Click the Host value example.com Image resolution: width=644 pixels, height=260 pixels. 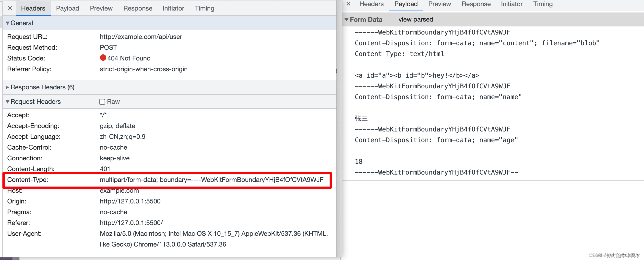(x=119, y=190)
